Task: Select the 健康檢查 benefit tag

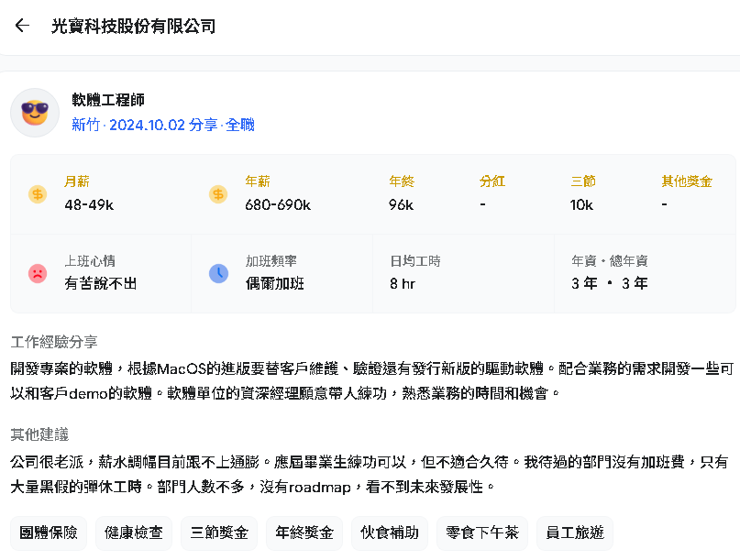Action: point(134,533)
